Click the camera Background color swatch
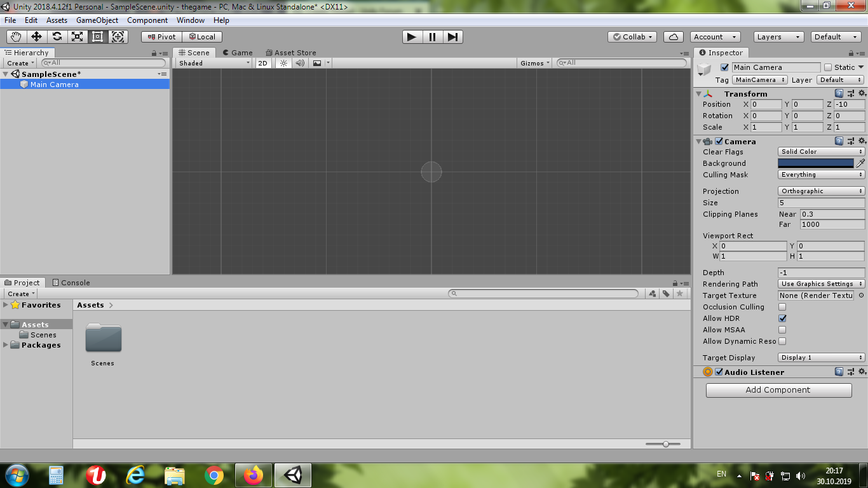The height and width of the screenshot is (488, 868). [x=816, y=163]
